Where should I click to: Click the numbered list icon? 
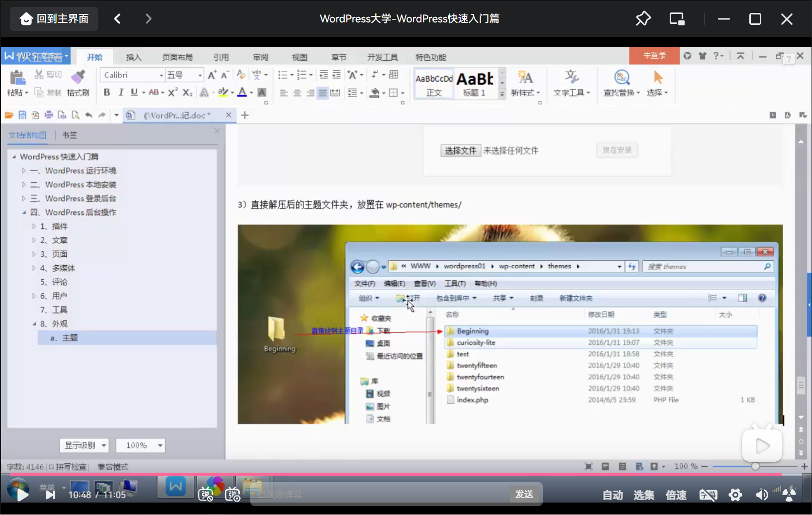pos(302,75)
